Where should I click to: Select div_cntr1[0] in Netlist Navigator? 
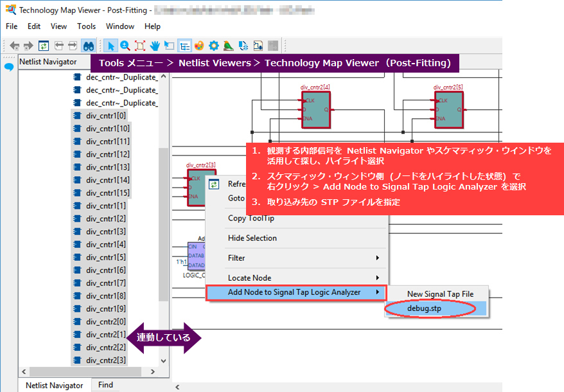(106, 116)
